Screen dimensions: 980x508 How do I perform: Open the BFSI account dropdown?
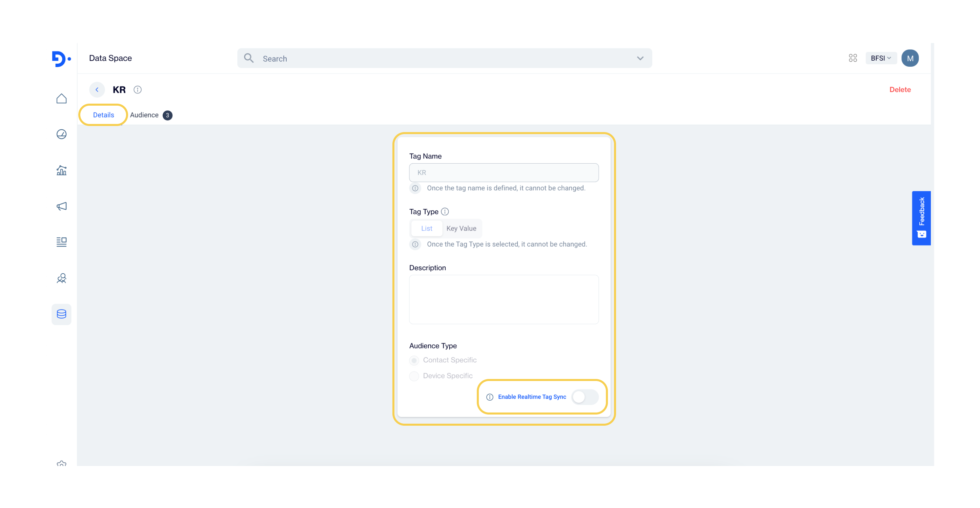[x=881, y=58]
